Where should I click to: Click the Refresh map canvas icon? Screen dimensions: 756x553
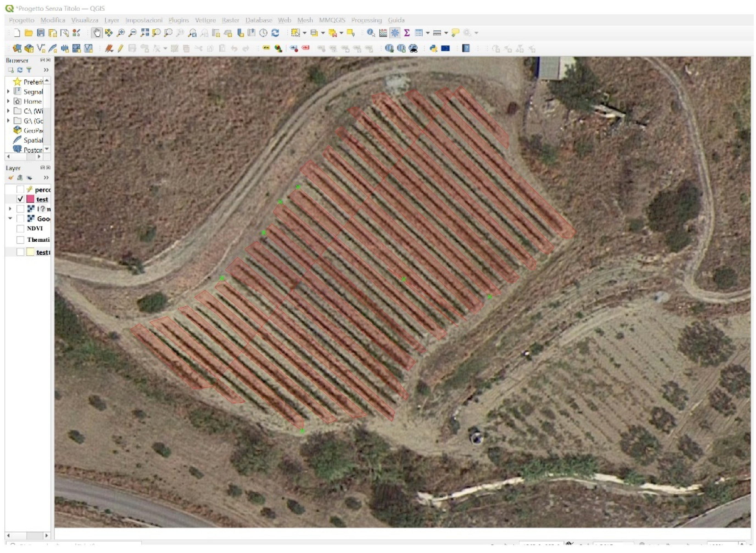pos(275,33)
